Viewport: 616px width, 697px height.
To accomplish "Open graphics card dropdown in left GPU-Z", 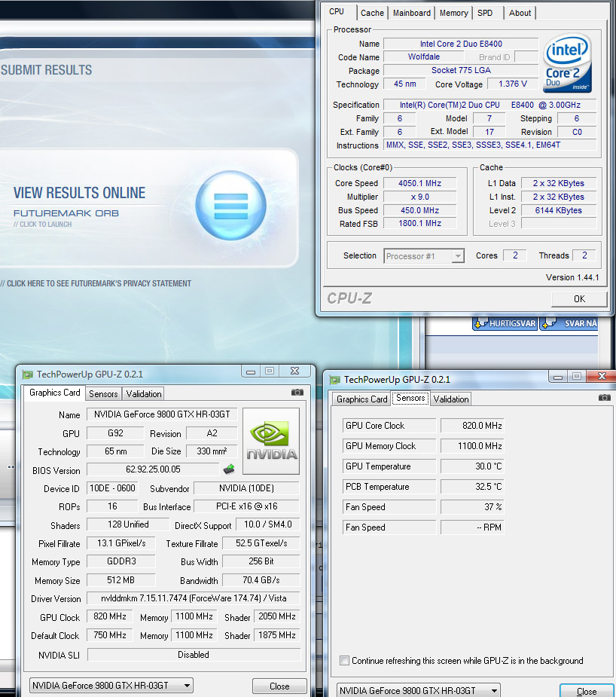I will (111, 686).
